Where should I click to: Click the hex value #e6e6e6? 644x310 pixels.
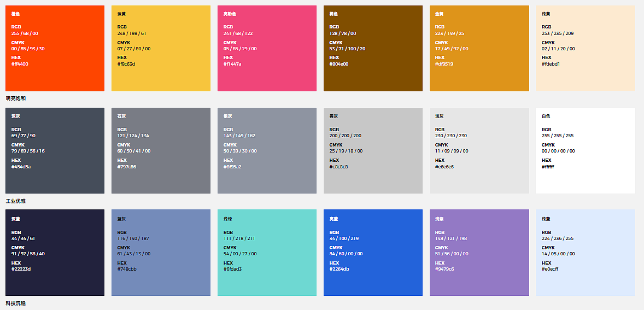click(444, 167)
